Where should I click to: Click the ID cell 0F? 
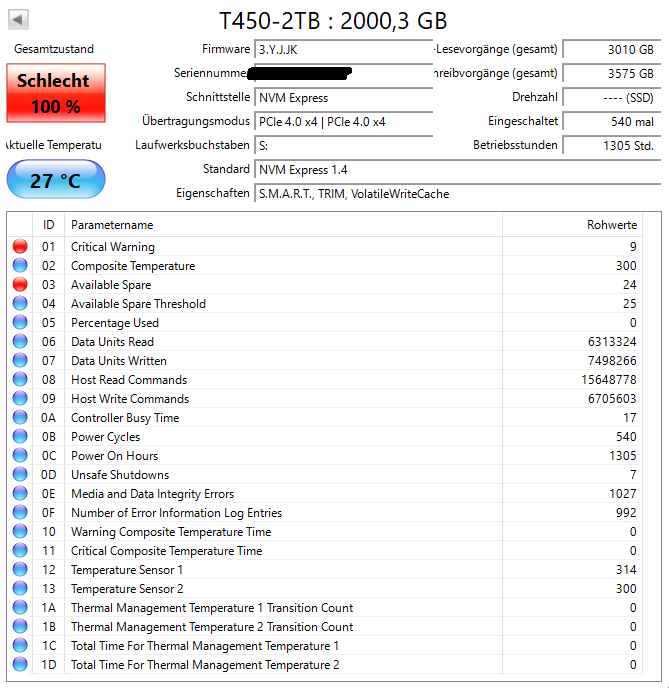pos(48,513)
